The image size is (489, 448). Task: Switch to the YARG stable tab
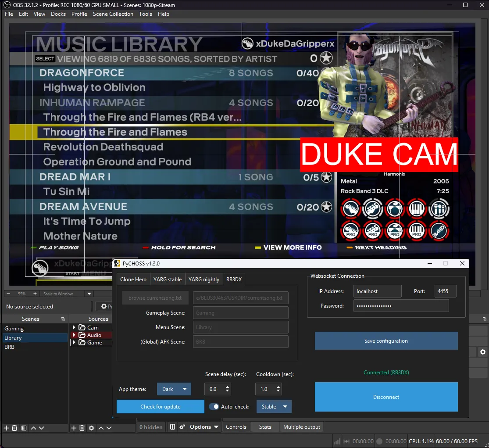click(x=168, y=279)
